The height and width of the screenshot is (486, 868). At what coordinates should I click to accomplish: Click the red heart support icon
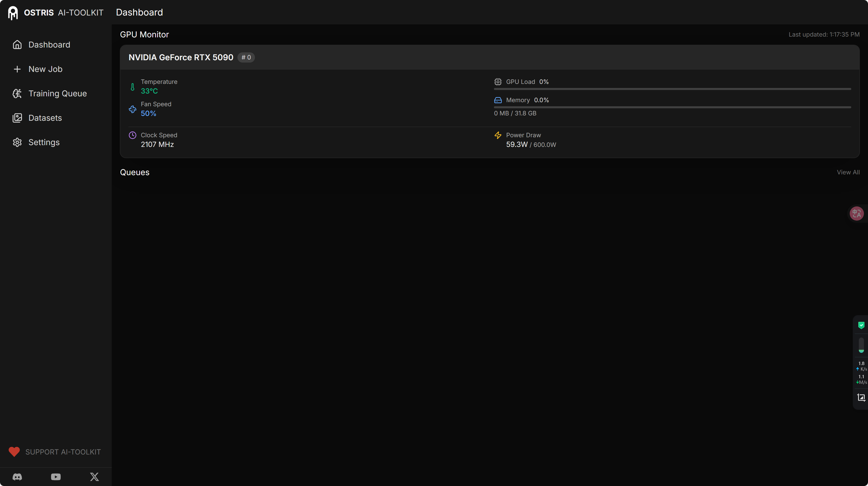pyautogui.click(x=14, y=452)
